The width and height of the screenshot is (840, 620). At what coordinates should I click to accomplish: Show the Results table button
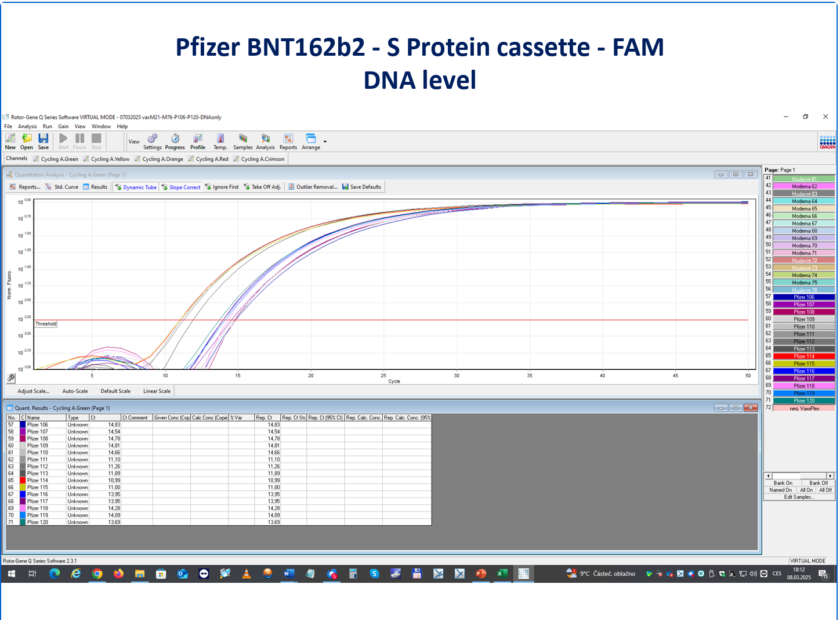[95, 187]
